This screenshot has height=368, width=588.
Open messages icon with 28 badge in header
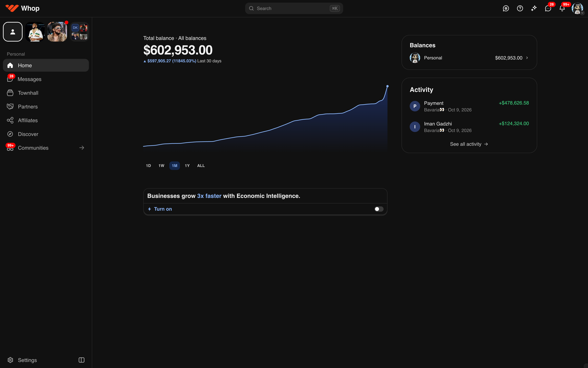(x=548, y=8)
